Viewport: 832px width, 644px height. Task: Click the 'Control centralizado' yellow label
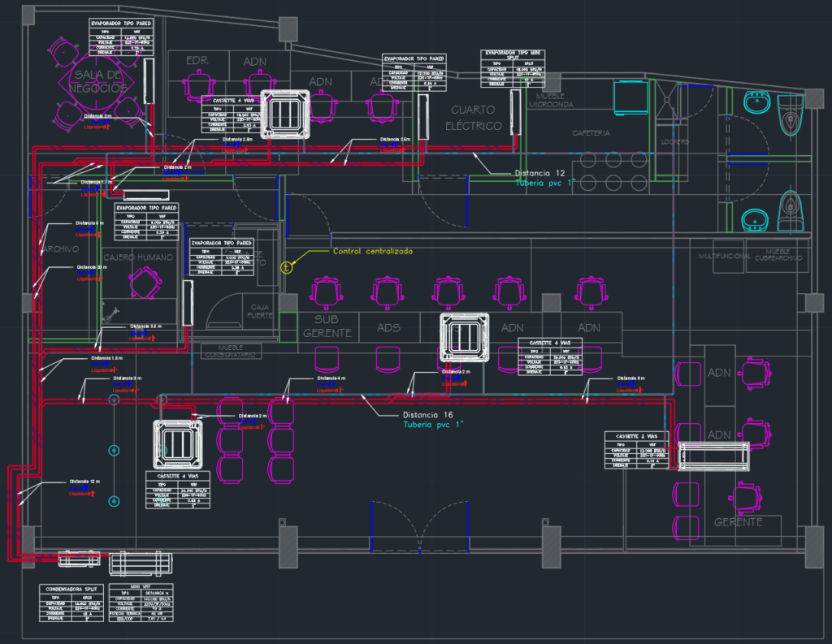coord(372,252)
